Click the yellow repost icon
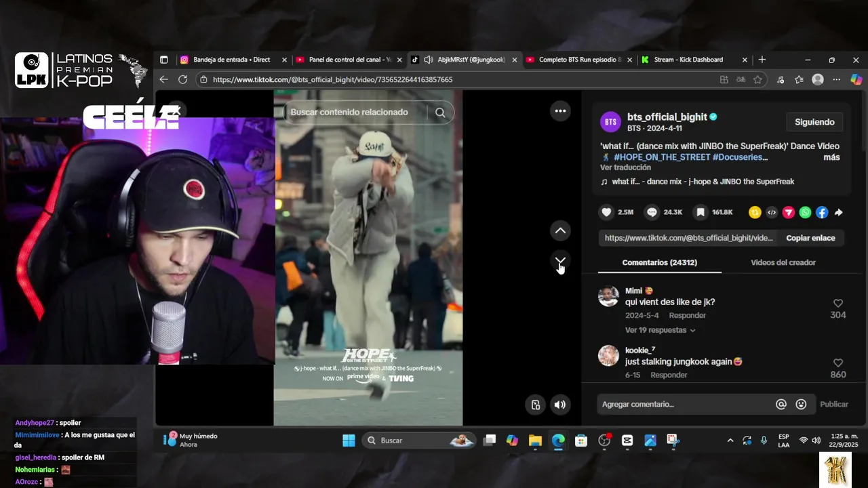 (755, 212)
